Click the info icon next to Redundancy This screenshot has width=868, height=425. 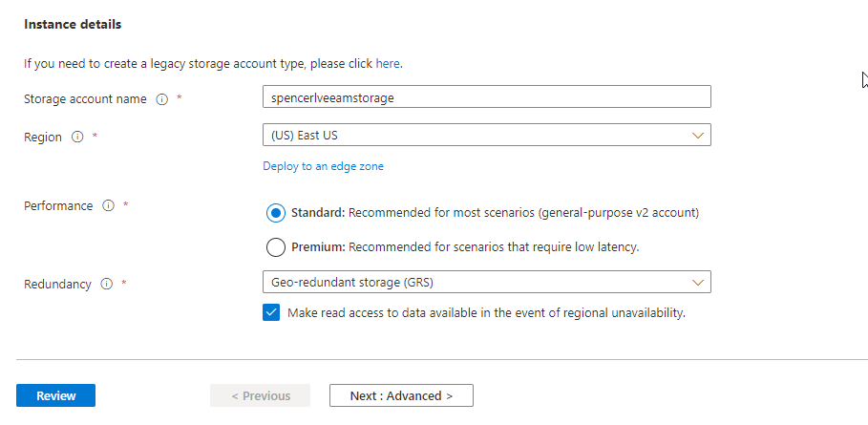107,284
